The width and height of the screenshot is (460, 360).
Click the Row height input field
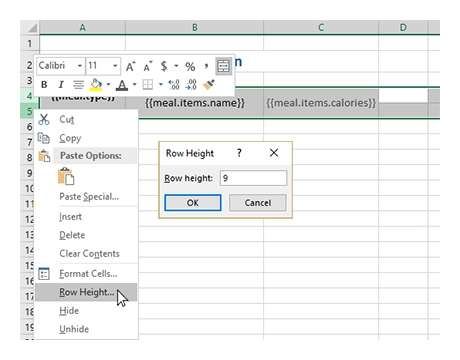coord(253,178)
